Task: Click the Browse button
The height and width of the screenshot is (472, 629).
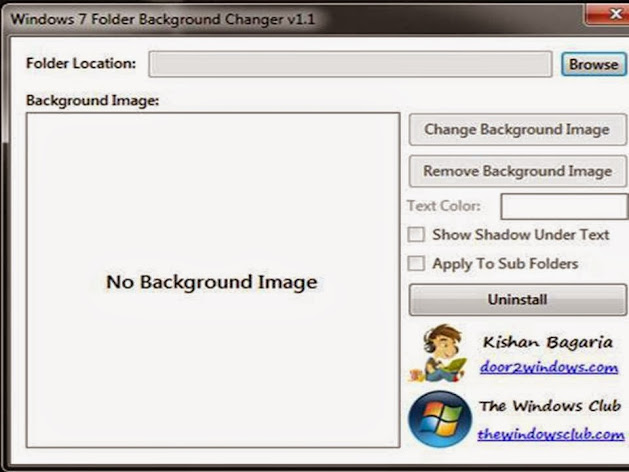Action: (594, 64)
